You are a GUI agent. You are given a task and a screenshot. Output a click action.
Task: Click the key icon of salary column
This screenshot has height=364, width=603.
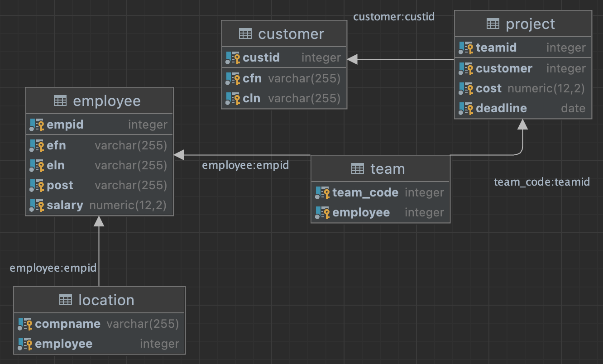point(37,205)
